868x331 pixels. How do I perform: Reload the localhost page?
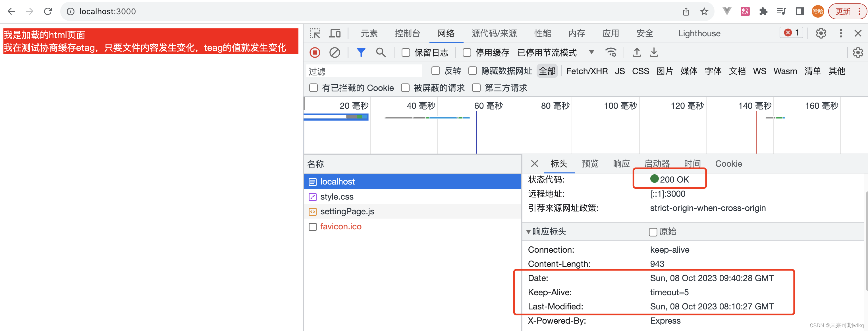[x=48, y=11]
